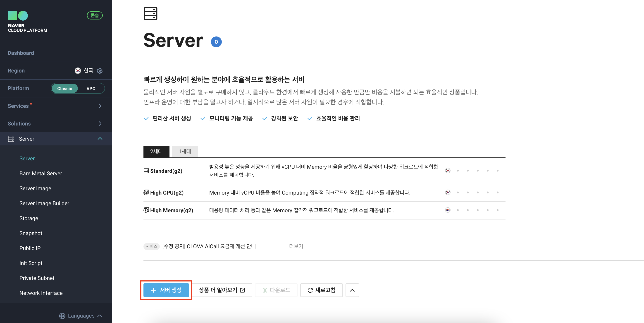Click the Korea flag in the Standard(g2) row

click(x=448, y=171)
